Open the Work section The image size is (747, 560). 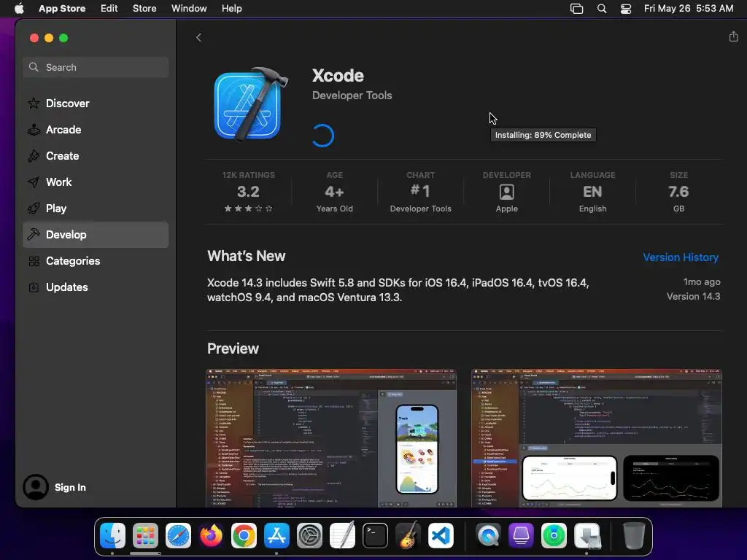click(96, 182)
